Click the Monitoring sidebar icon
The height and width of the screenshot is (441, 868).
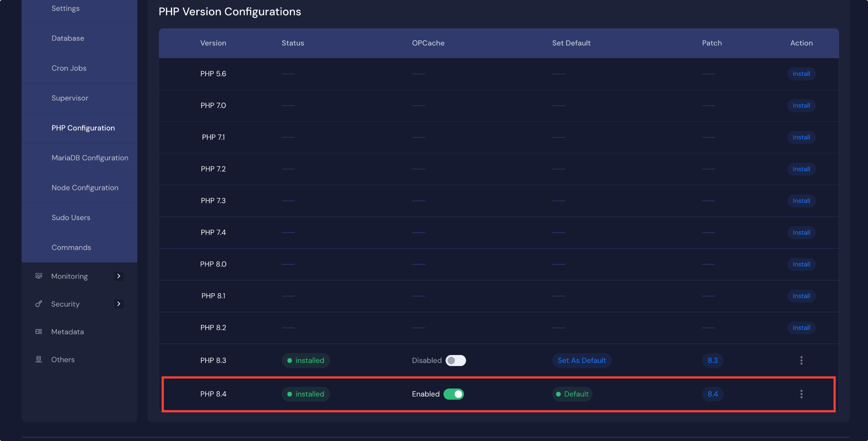(x=39, y=276)
